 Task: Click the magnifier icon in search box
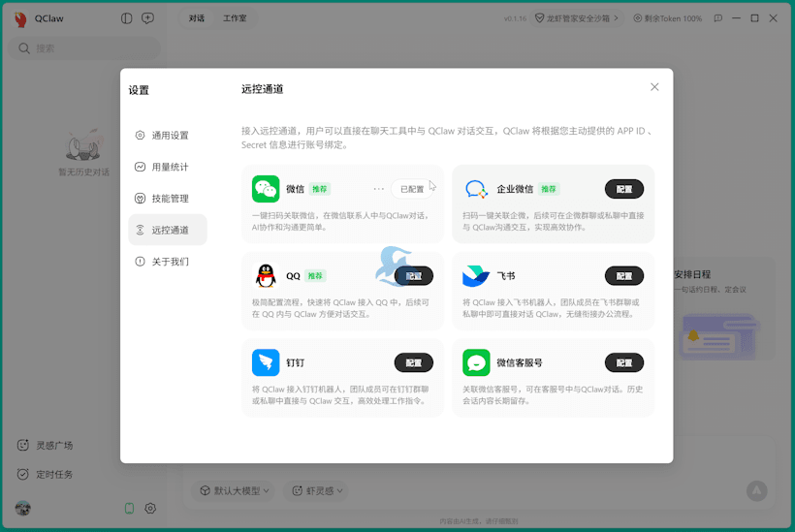(x=24, y=48)
